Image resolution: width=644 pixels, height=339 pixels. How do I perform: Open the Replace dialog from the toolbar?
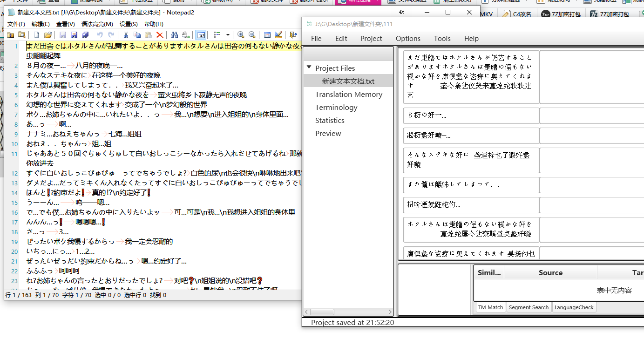[185, 34]
